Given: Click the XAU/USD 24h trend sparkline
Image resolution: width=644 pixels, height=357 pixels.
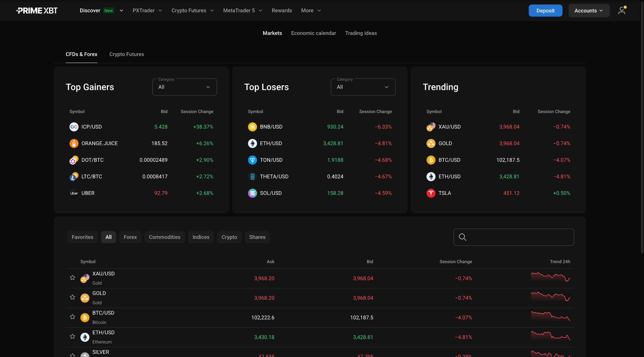Looking at the screenshot, I should click(550, 277).
